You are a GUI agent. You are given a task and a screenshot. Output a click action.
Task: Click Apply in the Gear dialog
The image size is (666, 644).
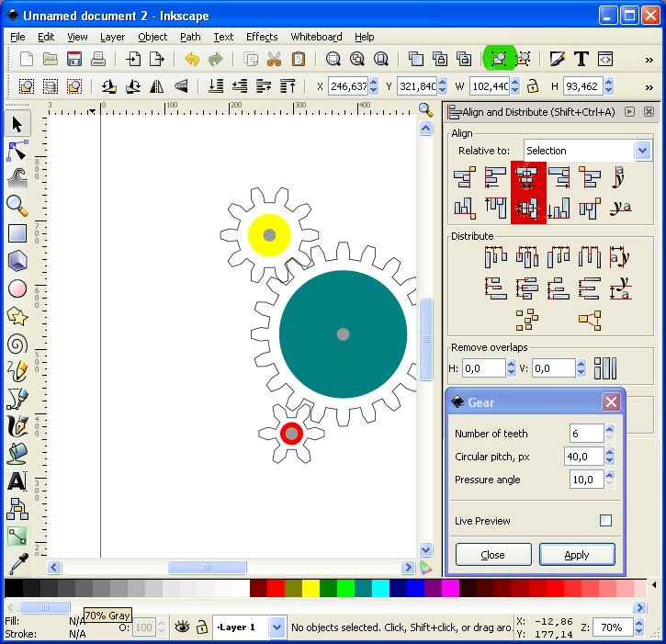[x=577, y=555]
